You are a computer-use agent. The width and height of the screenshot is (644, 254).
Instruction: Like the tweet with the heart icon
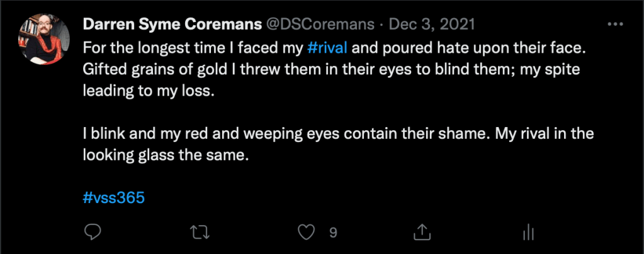(306, 232)
